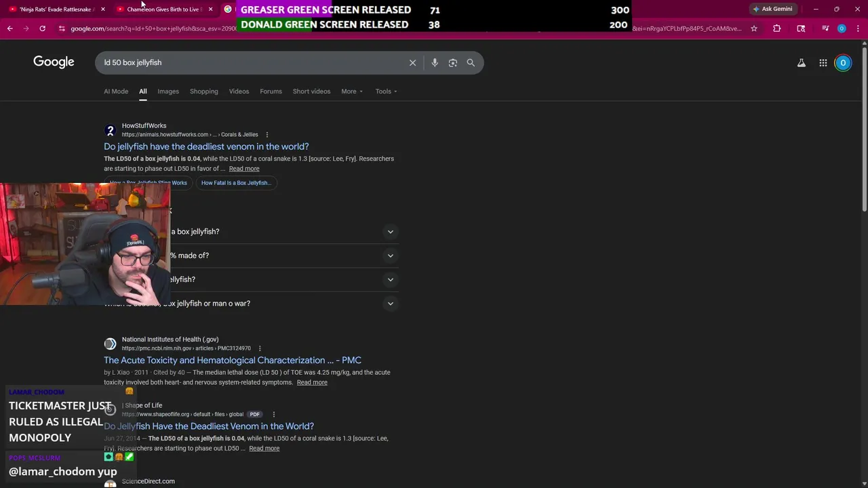Bookmark this page with star icon
This screenshot has width=868, height=488.
point(753,28)
